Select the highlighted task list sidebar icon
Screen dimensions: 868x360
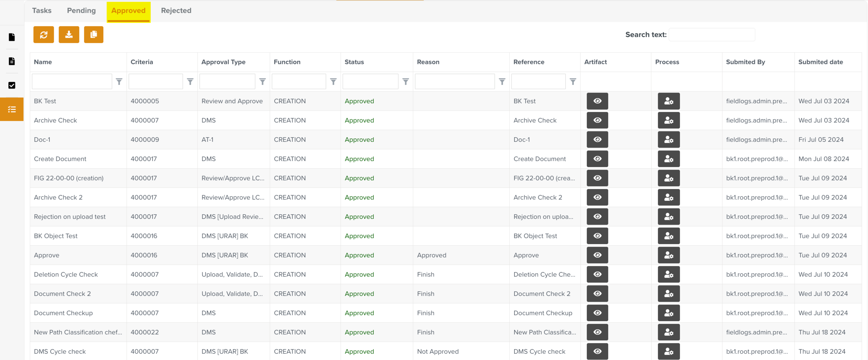point(12,109)
